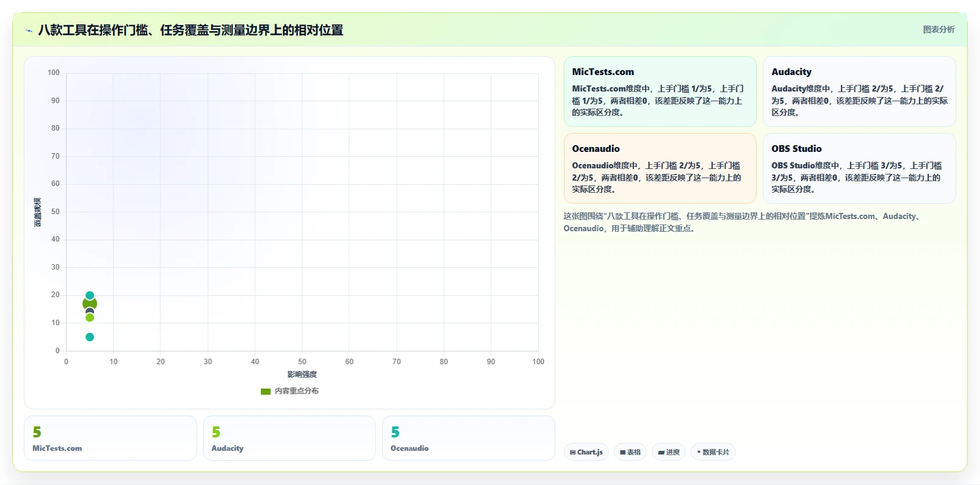
Task: Open the Chart.js tag chip
Action: click(x=586, y=452)
